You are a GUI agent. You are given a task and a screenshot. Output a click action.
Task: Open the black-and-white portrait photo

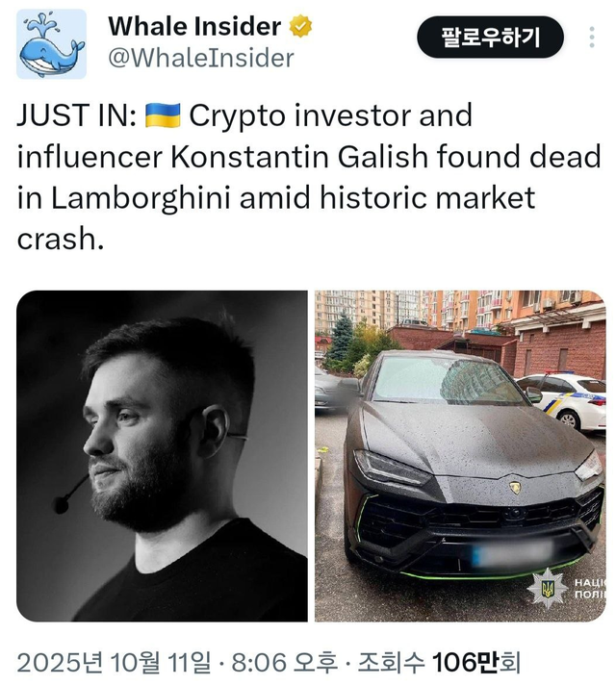[x=162, y=456]
